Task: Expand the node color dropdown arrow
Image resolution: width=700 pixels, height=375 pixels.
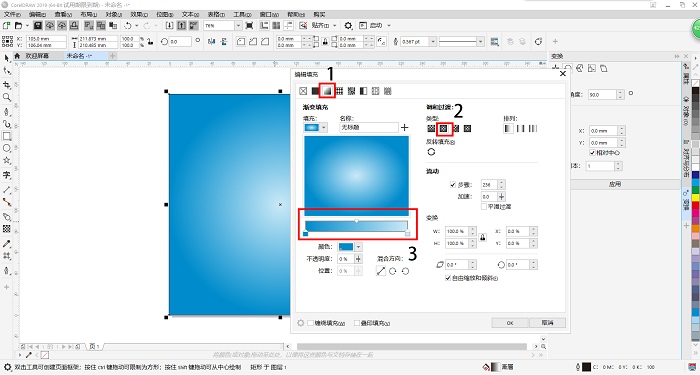Action: click(358, 247)
